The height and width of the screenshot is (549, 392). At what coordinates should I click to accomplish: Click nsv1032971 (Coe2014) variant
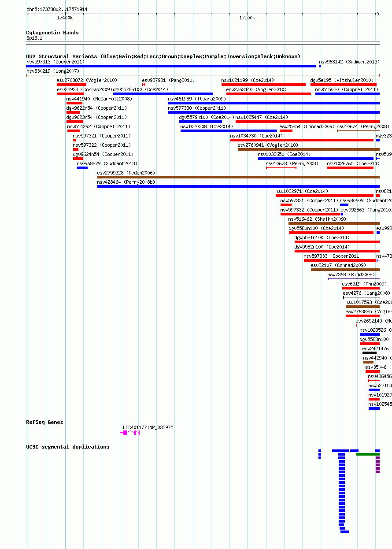[325, 196]
